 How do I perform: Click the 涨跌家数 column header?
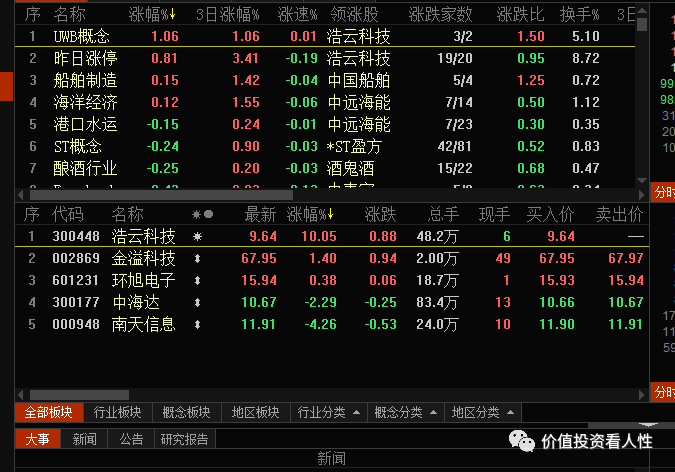point(440,15)
